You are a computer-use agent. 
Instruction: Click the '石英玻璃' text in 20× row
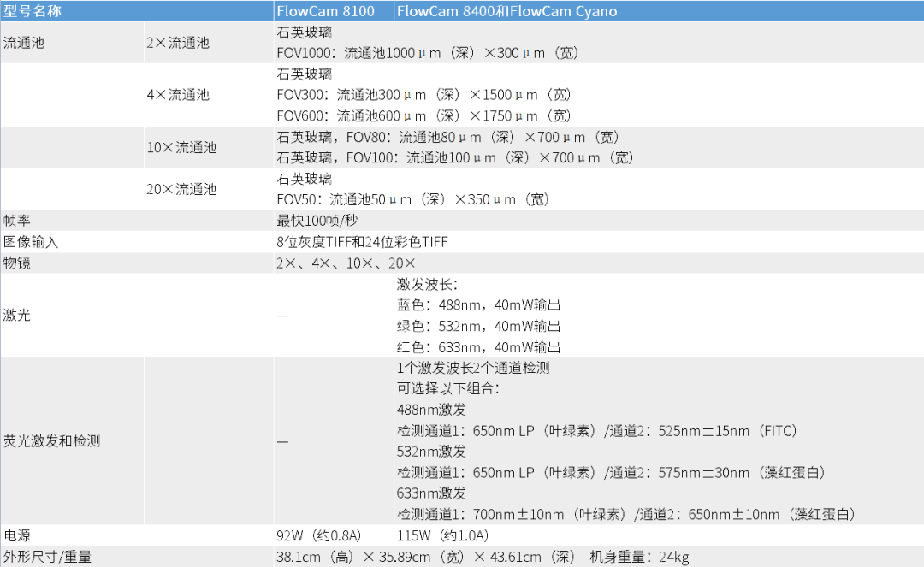(304, 179)
